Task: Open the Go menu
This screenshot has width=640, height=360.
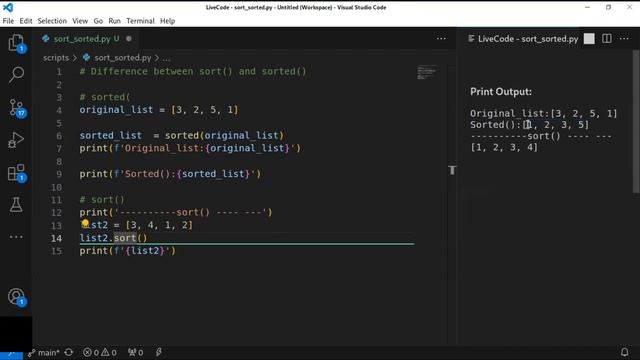Action: (98, 21)
